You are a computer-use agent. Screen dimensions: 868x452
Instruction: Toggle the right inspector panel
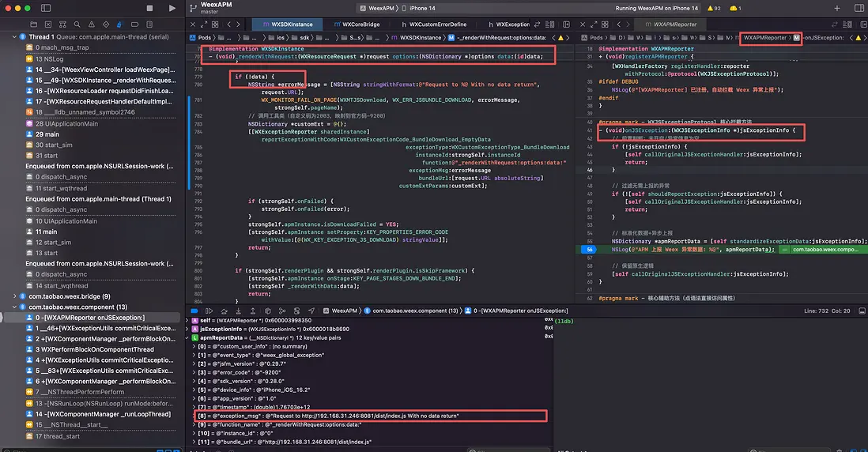pyautogui.click(x=858, y=8)
